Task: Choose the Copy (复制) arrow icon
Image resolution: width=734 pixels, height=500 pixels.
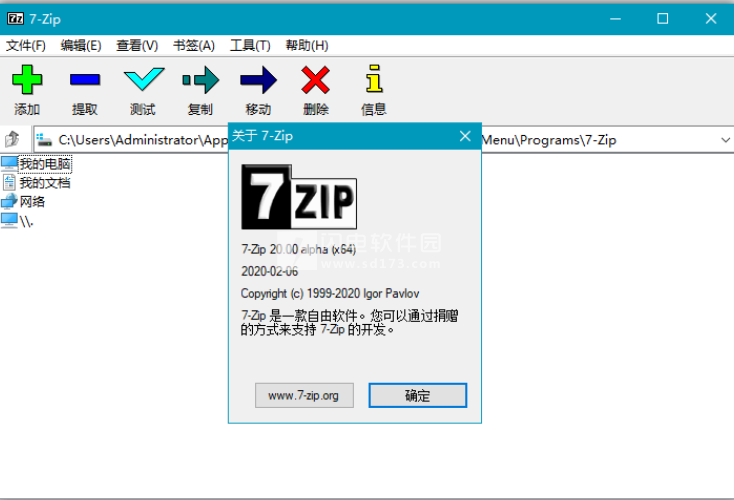Action: 200,80
